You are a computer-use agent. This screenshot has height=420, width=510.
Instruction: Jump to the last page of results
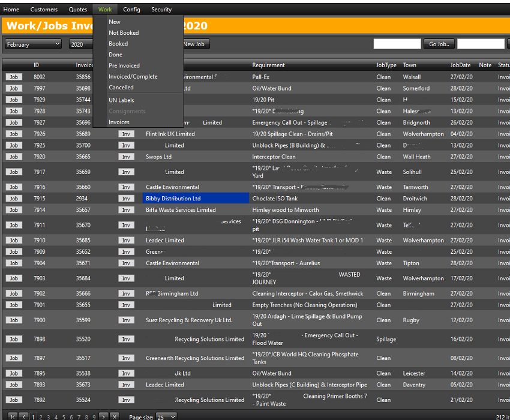click(x=114, y=416)
